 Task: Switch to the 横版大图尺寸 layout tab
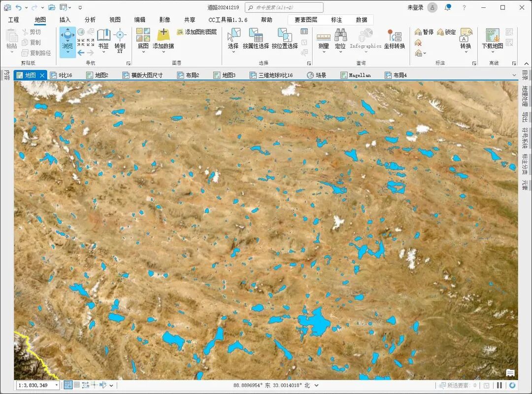point(143,75)
